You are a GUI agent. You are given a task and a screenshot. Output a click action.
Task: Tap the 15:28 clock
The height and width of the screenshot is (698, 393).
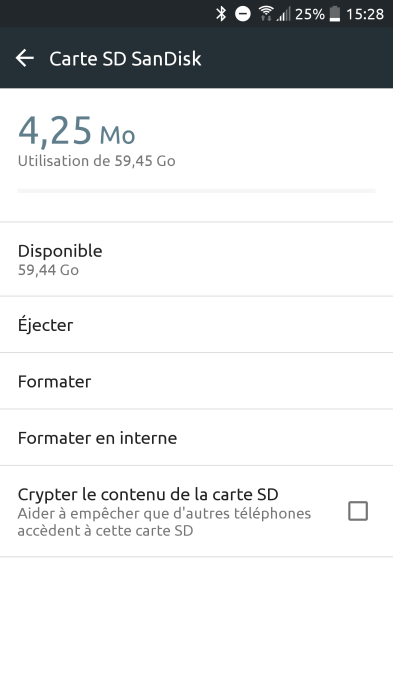[x=365, y=14]
